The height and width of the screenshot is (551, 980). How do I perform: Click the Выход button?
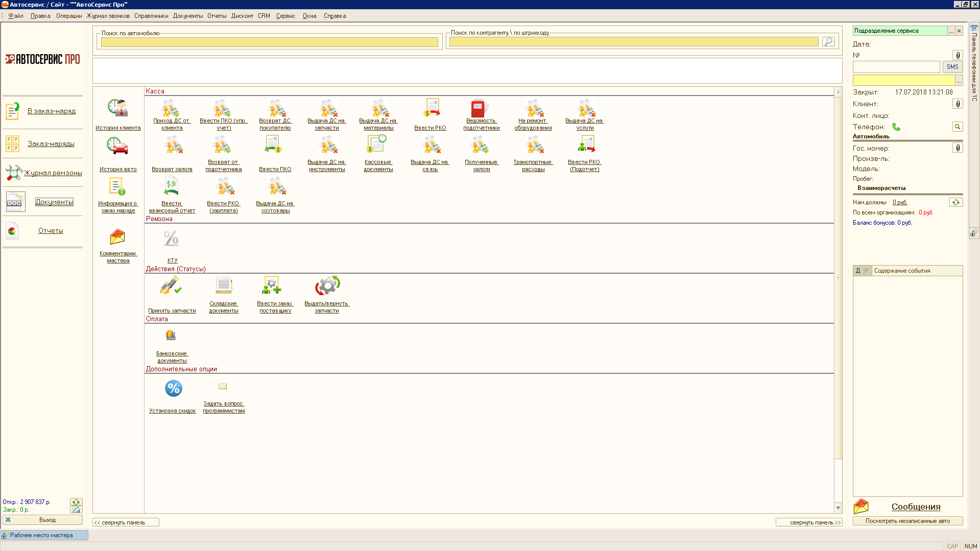point(43,520)
